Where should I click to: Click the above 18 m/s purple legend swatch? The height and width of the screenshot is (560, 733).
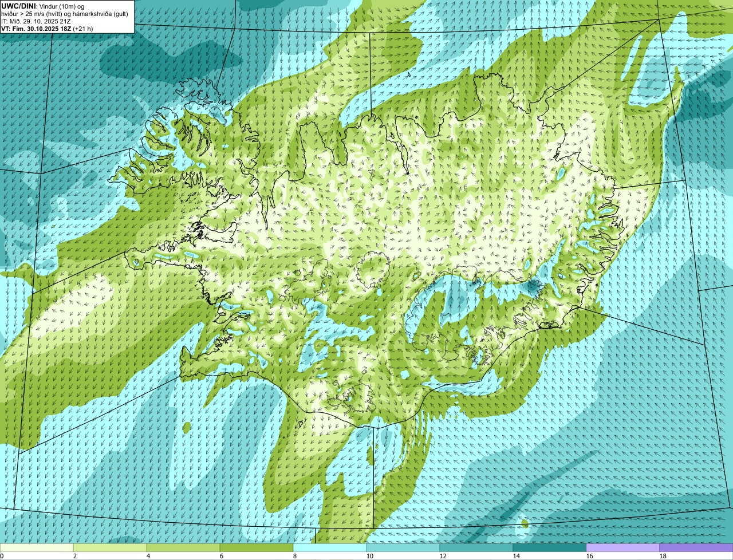click(x=696, y=548)
